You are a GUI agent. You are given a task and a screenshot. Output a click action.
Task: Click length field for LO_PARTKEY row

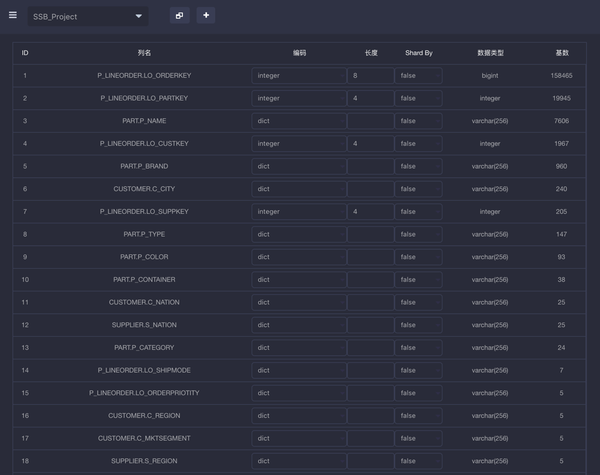pyautogui.click(x=371, y=98)
